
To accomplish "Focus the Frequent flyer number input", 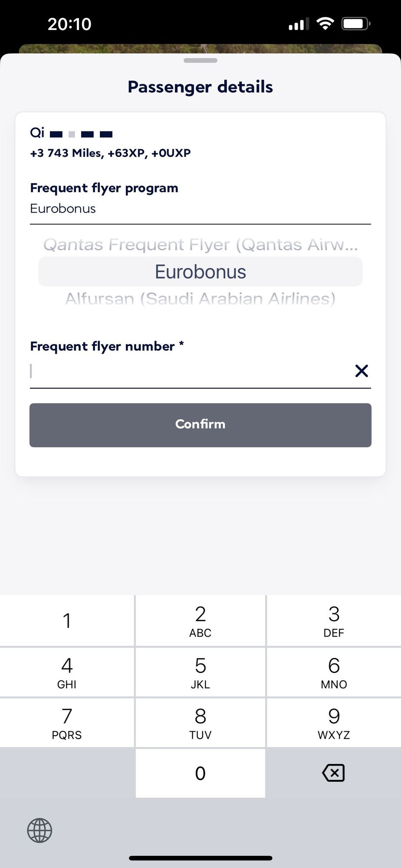I will pos(187,372).
